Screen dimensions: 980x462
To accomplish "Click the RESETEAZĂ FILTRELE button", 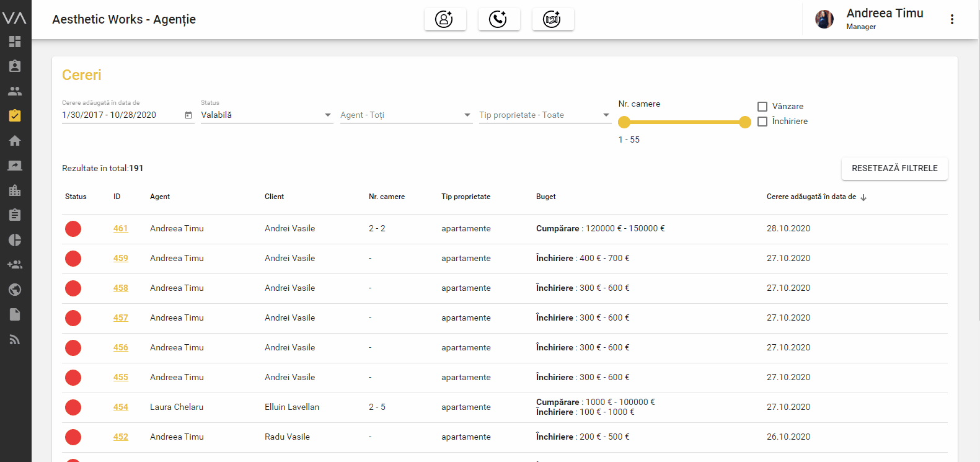I will coord(894,168).
